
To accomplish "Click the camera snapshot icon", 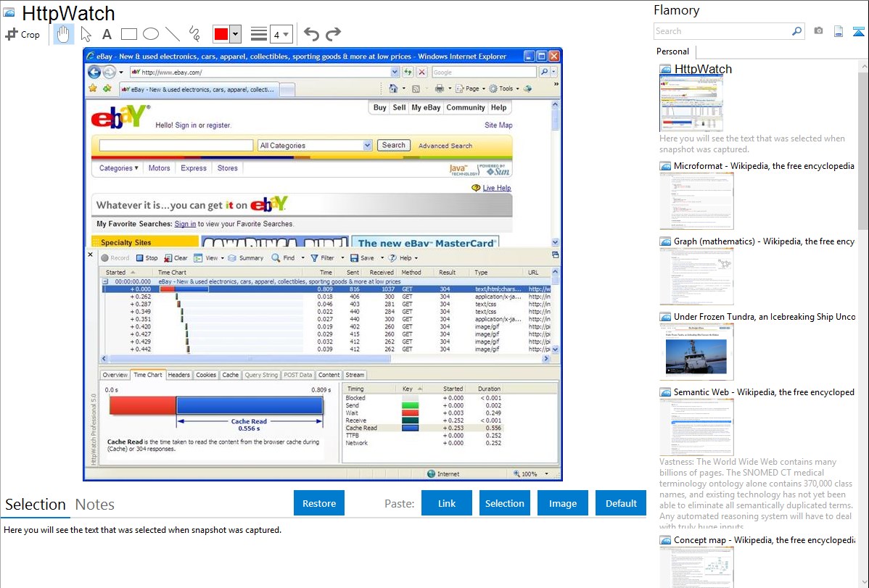I will pos(818,31).
